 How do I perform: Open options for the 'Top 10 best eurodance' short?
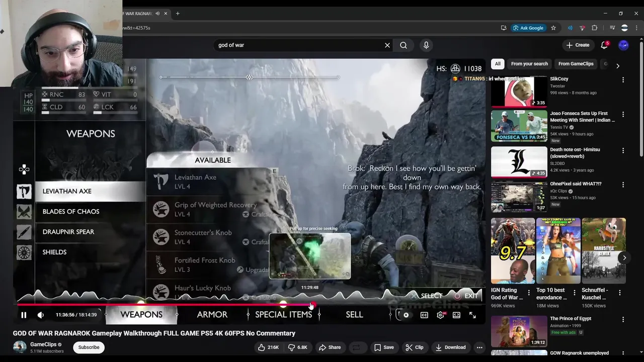pos(574,293)
